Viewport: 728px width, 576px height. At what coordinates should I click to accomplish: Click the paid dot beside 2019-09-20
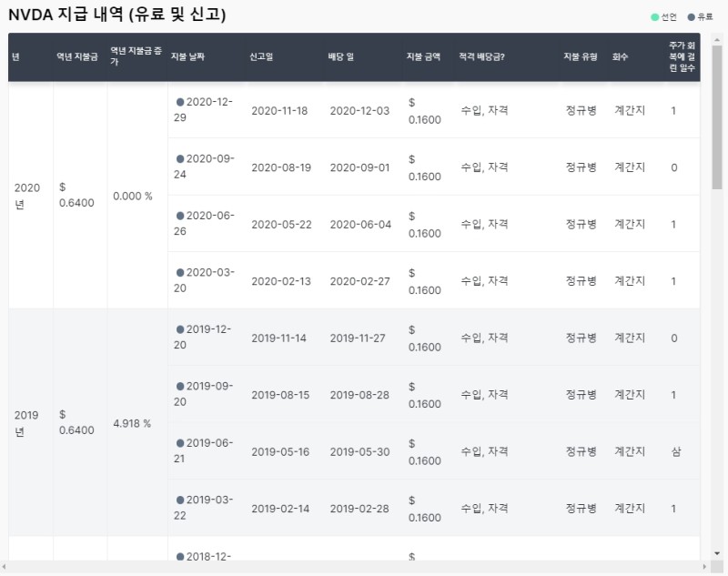(x=180, y=386)
